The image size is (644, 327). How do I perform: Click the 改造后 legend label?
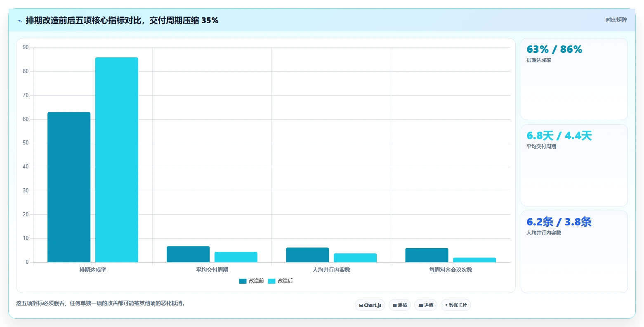[285, 281]
